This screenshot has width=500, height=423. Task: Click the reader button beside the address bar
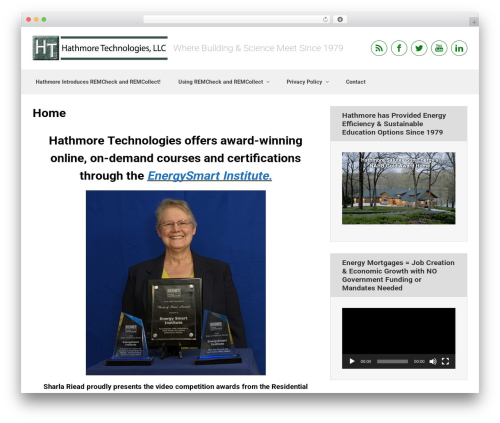click(x=340, y=19)
